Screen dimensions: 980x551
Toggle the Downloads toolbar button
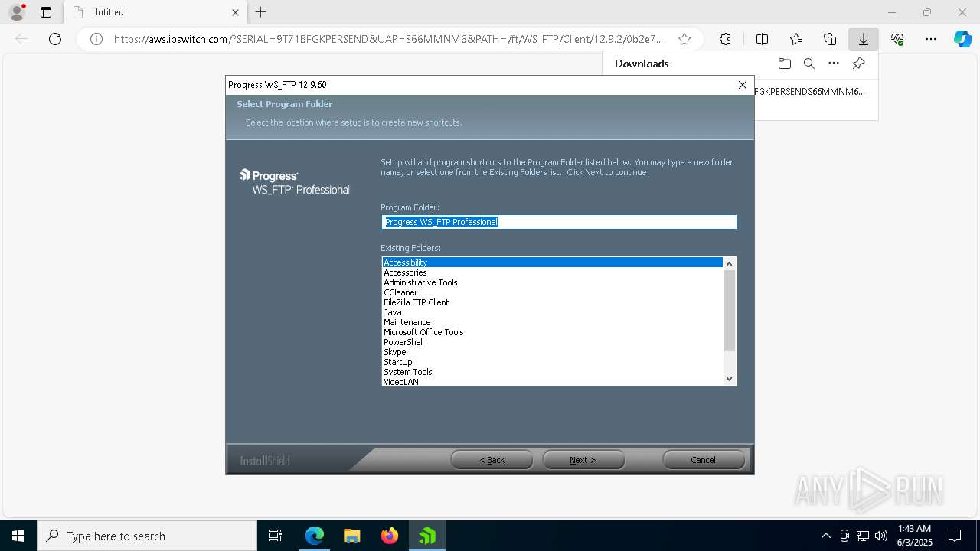click(x=864, y=39)
